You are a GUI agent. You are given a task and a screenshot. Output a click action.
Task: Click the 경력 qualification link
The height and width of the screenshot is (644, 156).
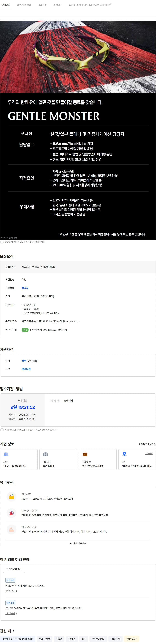coord(24,361)
